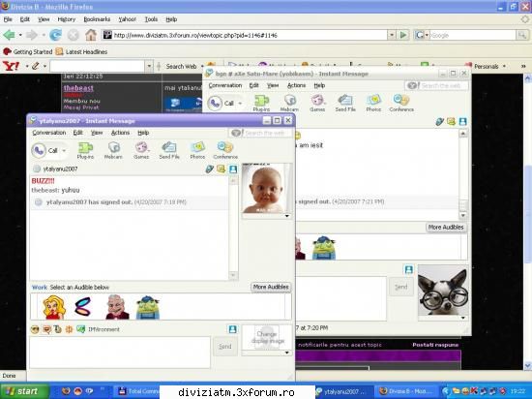Expand dog display image dropdown arrow
The height and width of the screenshot is (399, 532).
click(463, 318)
